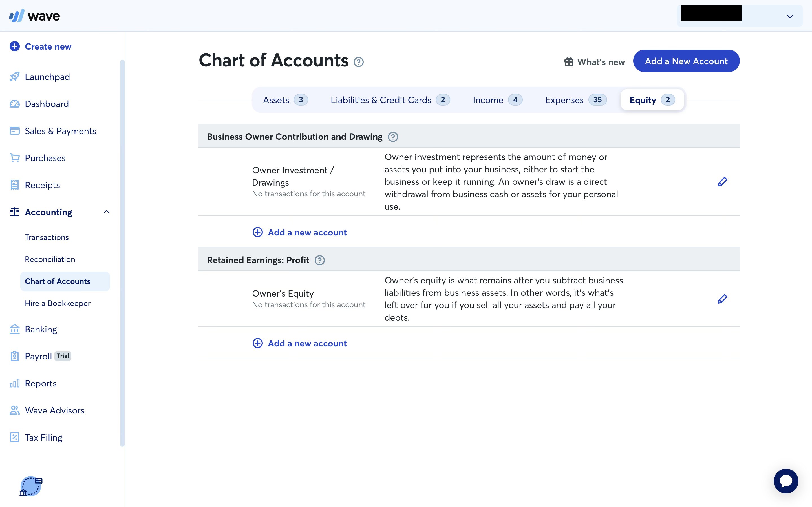
Task: Open What's new announcements
Action: 594,62
